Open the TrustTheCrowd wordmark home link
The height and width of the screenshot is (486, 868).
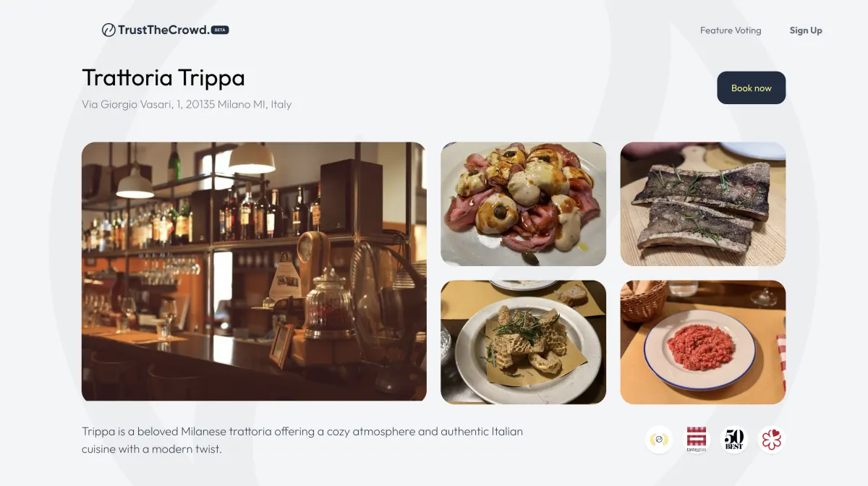tap(163, 30)
